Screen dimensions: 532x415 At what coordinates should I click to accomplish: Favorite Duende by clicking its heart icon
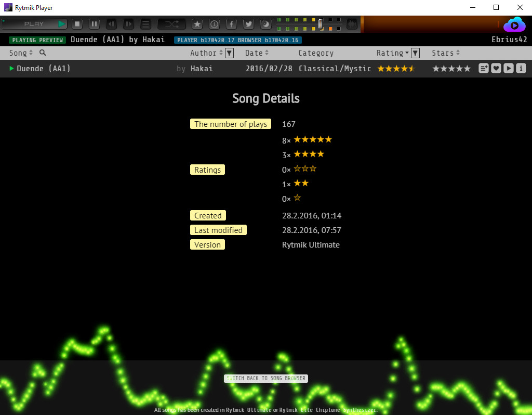click(496, 68)
